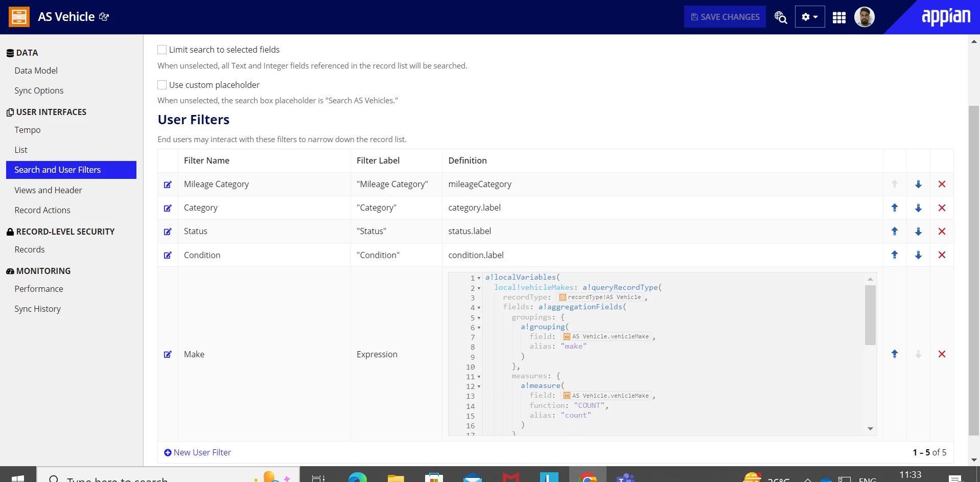Open Microsoft Edge from the taskbar
Screen dimensions: 980x482
tap(357, 477)
